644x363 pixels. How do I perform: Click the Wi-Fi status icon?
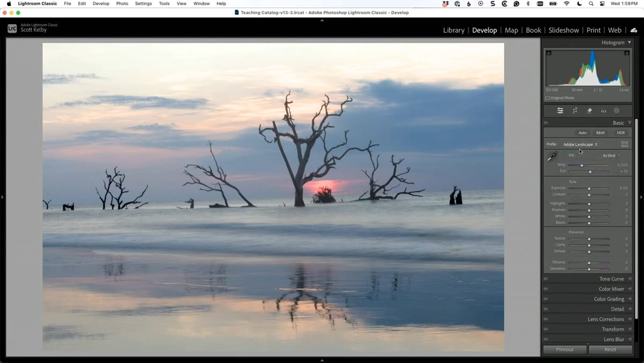pyautogui.click(x=567, y=4)
